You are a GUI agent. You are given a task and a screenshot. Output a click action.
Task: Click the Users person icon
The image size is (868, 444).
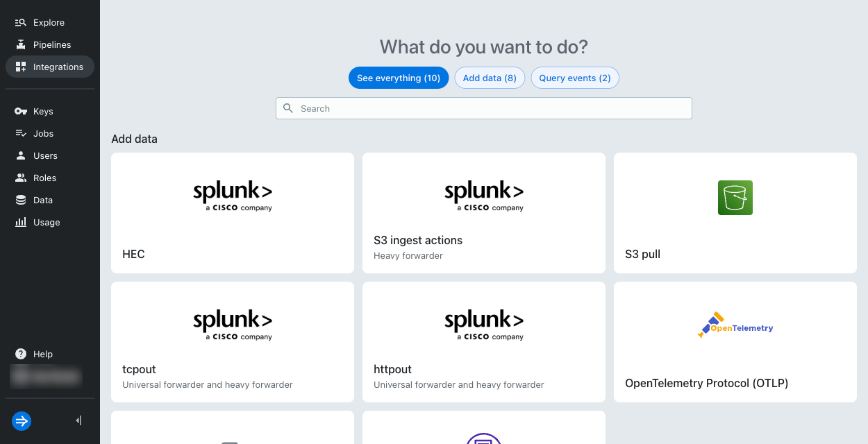[x=21, y=155]
